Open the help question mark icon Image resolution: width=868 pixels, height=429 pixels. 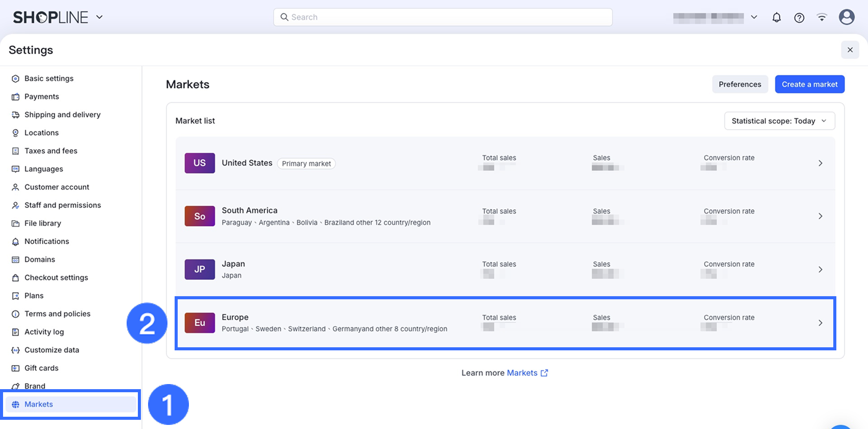coord(799,17)
